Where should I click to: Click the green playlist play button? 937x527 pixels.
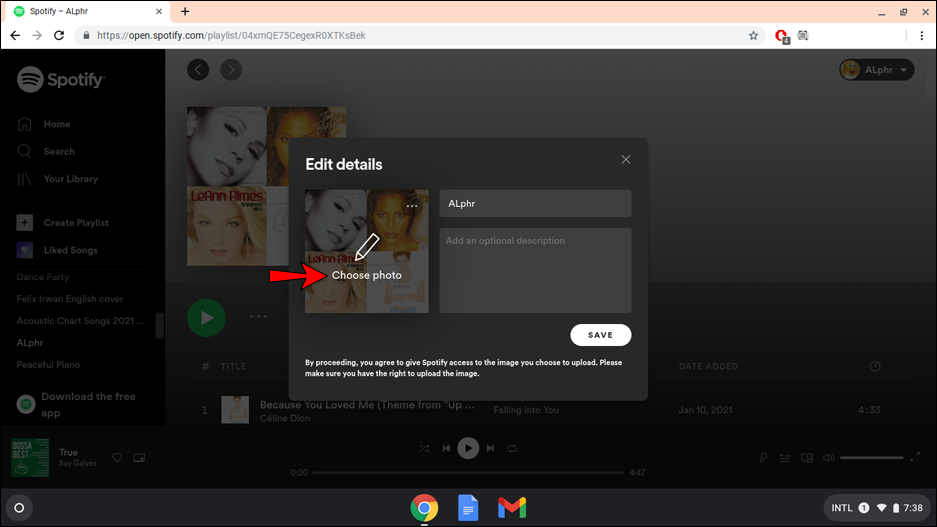206,317
